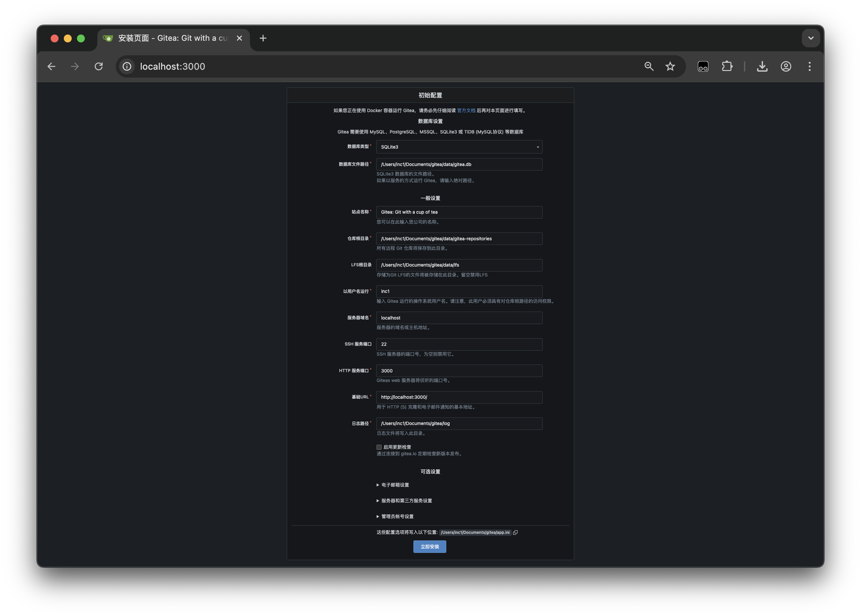
Task: Open the zoom magnifier icon
Action: (649, 66)
